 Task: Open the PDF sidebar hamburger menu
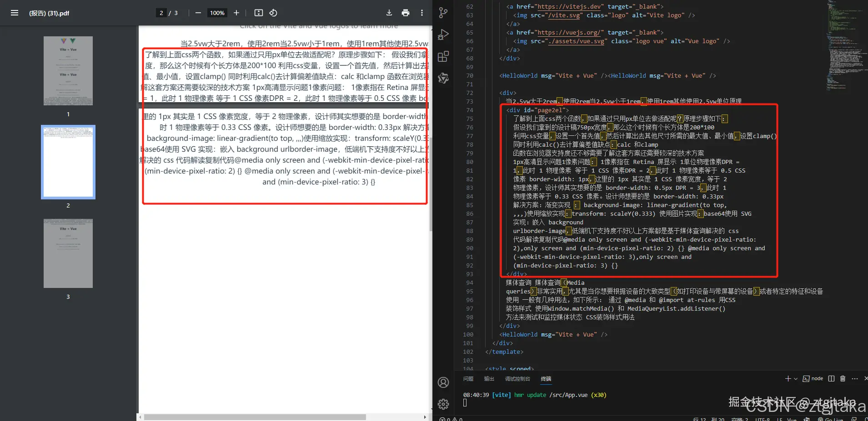click(14, 13)
